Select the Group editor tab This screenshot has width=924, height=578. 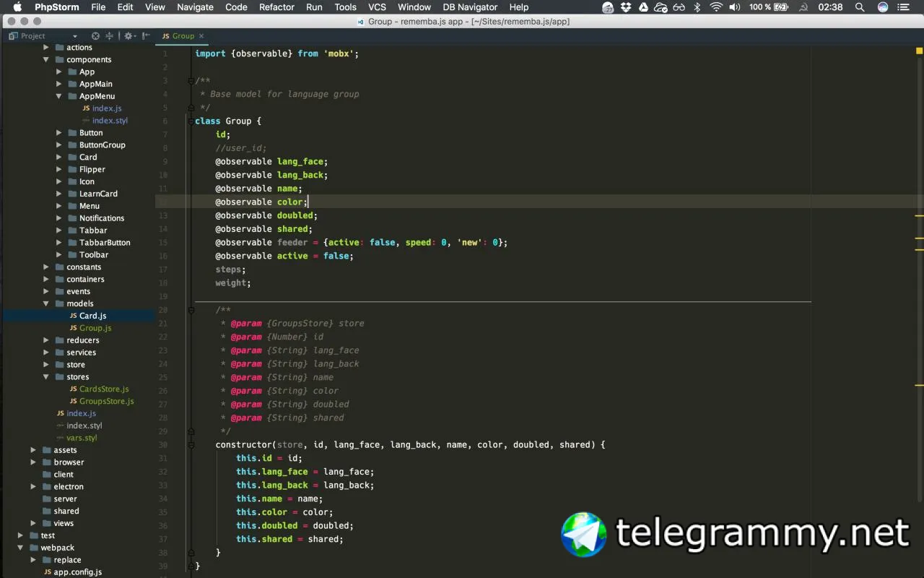click(x=183, y=35)
